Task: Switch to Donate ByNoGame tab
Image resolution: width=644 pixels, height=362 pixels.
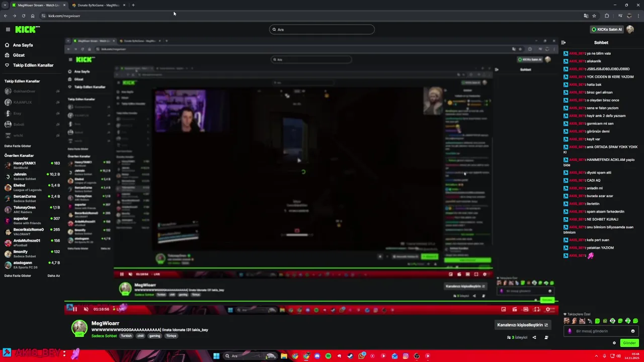Action: (98, 5)
